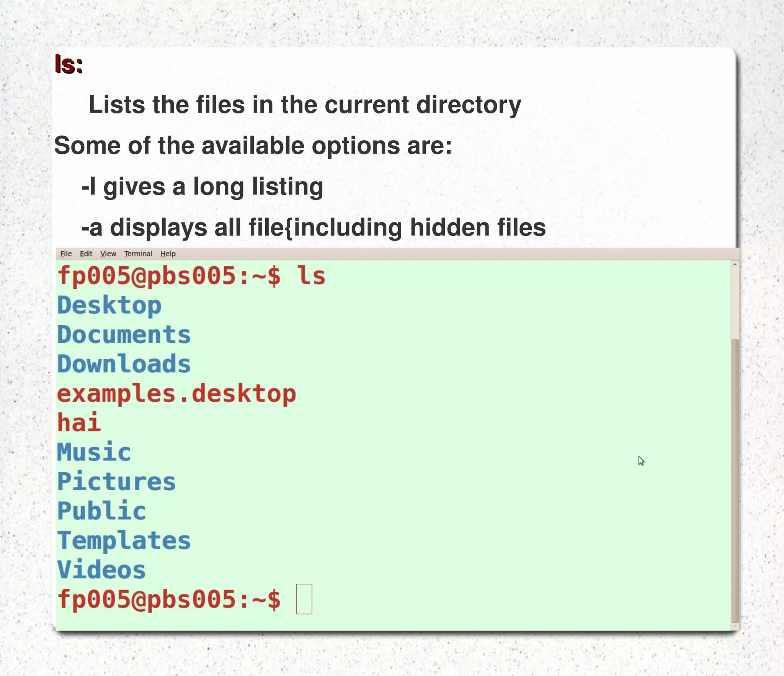Click the Public directory name

tap(101, 511)
